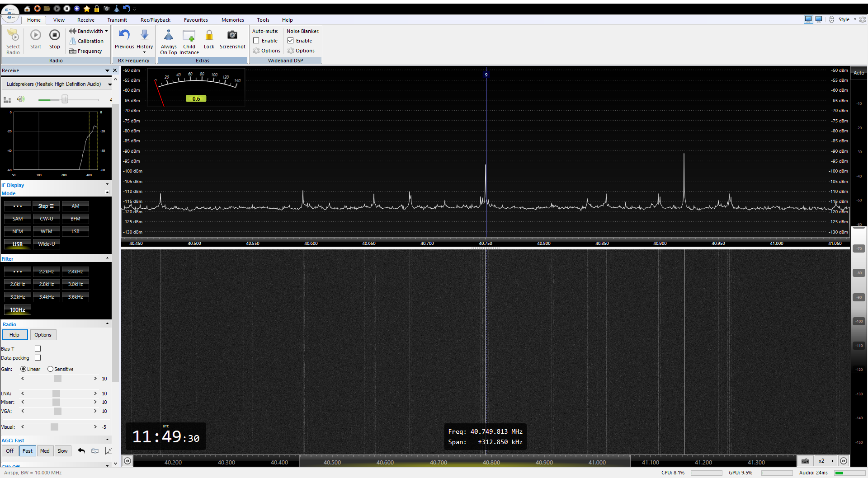Create a Child Instance

[x=189, y=36]
